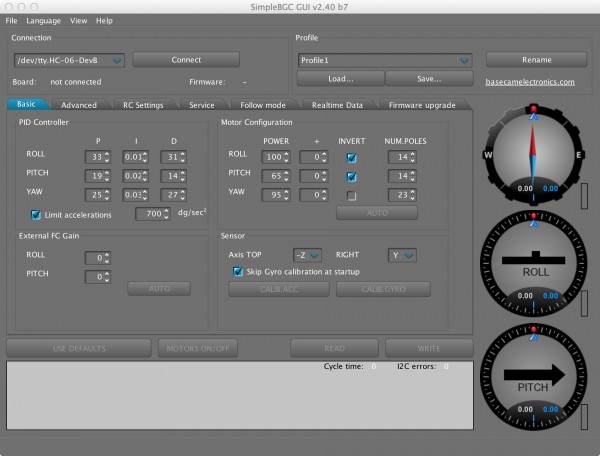
Task: Uncheck Skip Gyro calibration at startup
Action: [238, 271]
